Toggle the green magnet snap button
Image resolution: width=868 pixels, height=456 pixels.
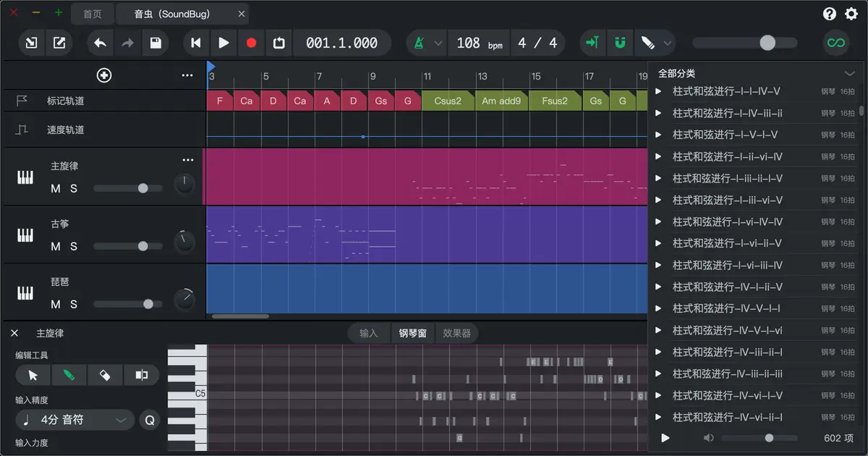620,43
